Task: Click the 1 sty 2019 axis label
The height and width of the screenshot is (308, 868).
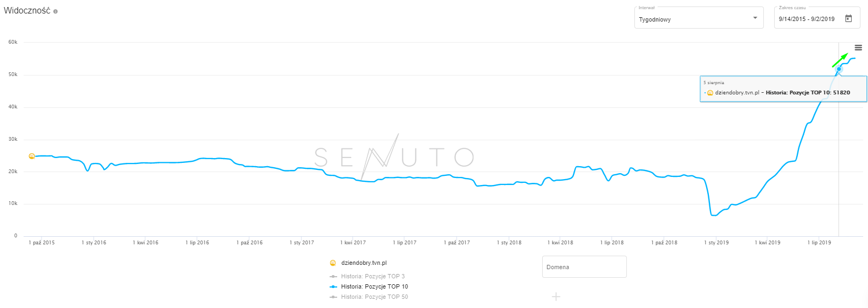Action: pos(716,243)
